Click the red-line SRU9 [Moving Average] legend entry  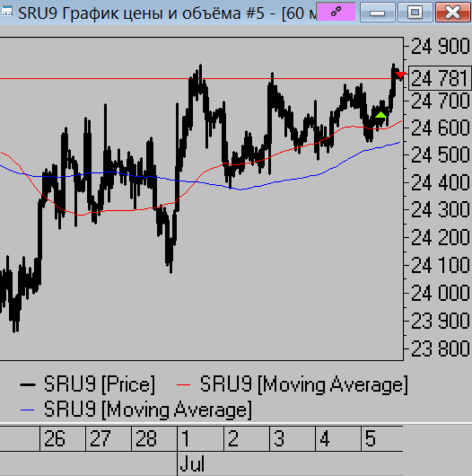coord(303,384)
